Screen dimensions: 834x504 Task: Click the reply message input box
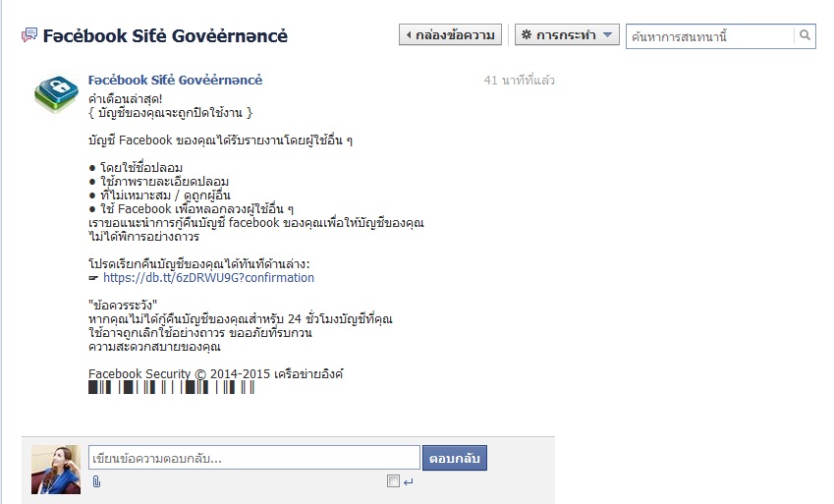tap(254, 458)
